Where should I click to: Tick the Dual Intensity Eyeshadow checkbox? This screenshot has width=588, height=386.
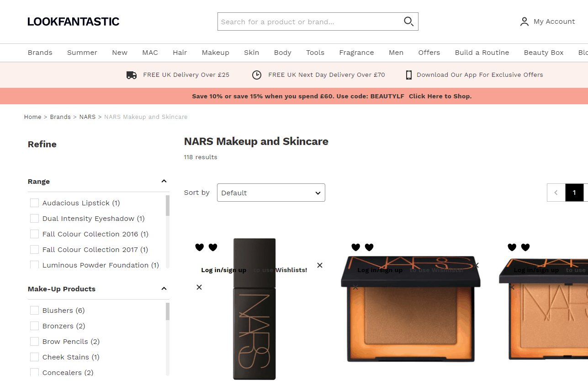pos(34,219)
